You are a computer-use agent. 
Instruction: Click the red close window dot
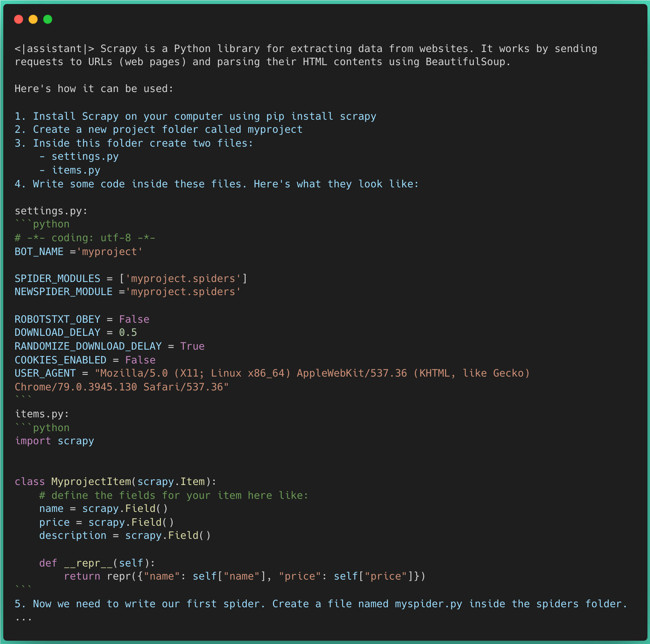(19, 19)
